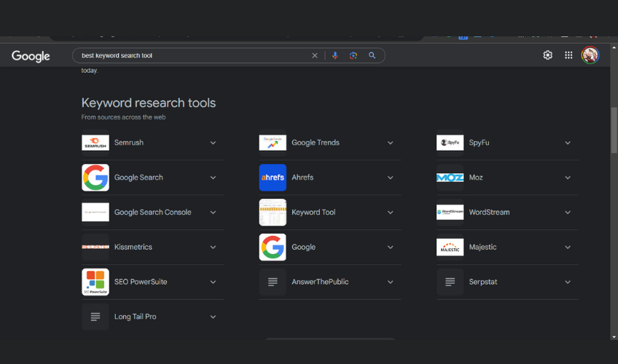Click the Google Search Console thumbnail
Image resolution: width=618 pixels, height=364 pixels.
(95, 212)
